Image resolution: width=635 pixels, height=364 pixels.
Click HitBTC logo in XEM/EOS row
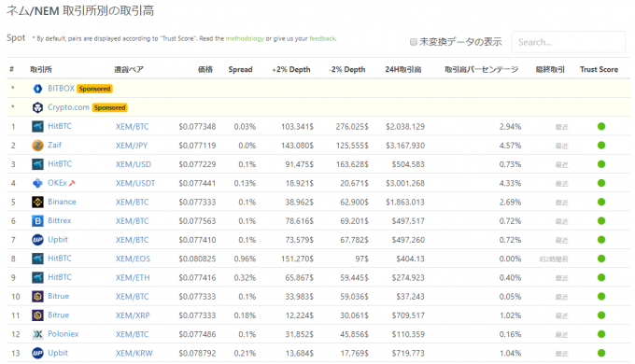[37, 259]
